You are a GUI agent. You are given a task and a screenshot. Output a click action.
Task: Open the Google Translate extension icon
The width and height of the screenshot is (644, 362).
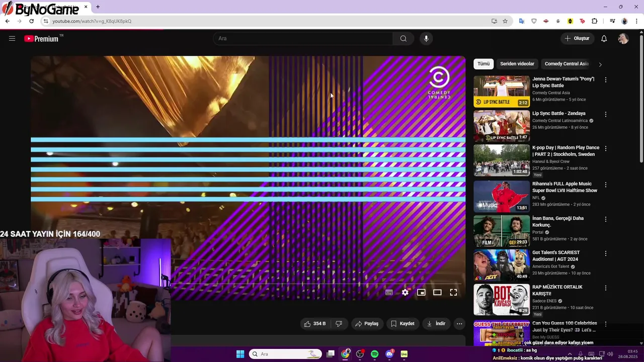(x=522, y=21)
